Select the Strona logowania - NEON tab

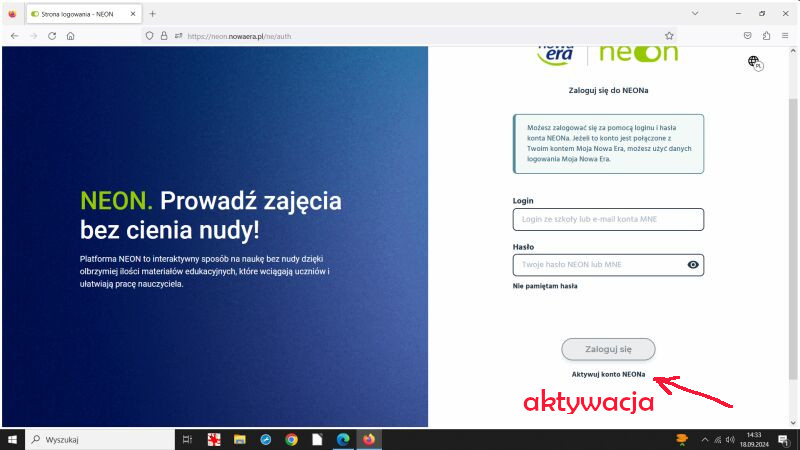[x=84, y=14]
